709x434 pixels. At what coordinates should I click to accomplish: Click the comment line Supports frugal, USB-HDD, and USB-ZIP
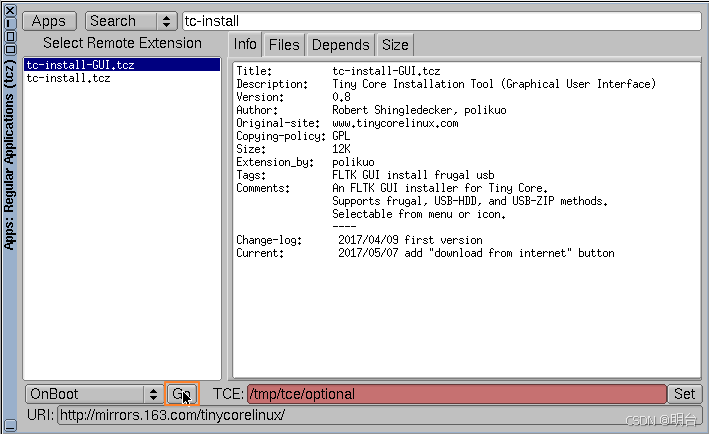tap(470, 201)
